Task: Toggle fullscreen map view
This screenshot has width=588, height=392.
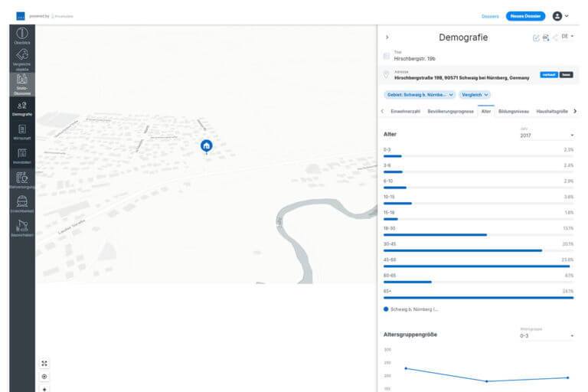Action: click(x=44, y=364)
